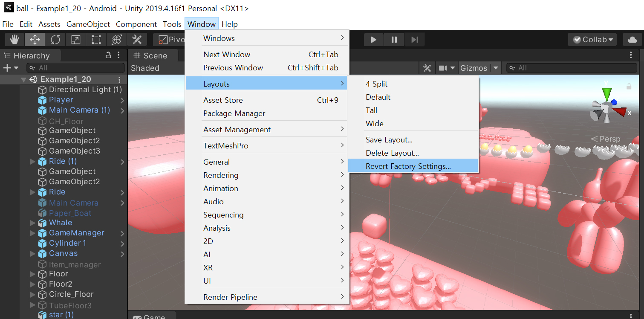
Task: Select TubeFloor3 in Hierarchy
Action: (x=70, y=305)
